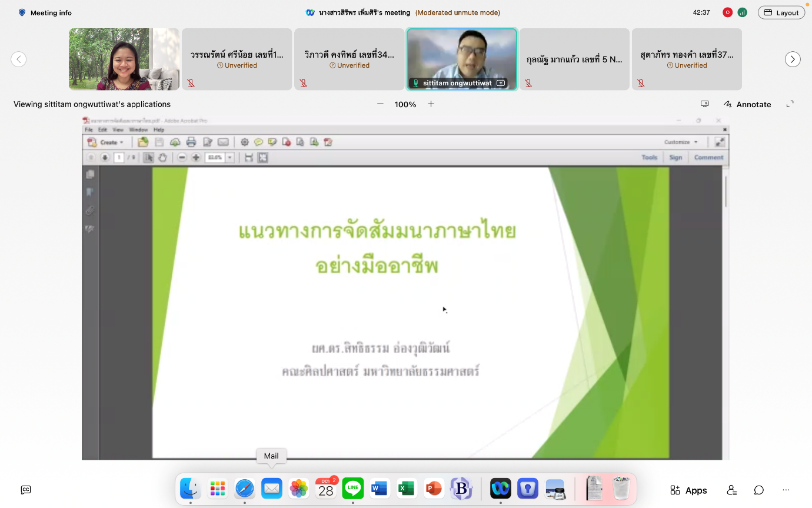Click the 100% zoom level

(x=405, y=104)
